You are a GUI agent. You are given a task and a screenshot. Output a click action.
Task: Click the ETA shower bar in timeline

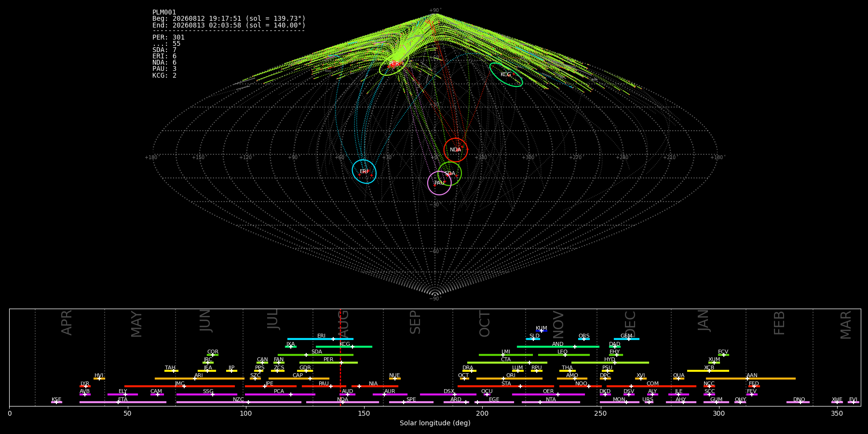(x=123, y=402)
